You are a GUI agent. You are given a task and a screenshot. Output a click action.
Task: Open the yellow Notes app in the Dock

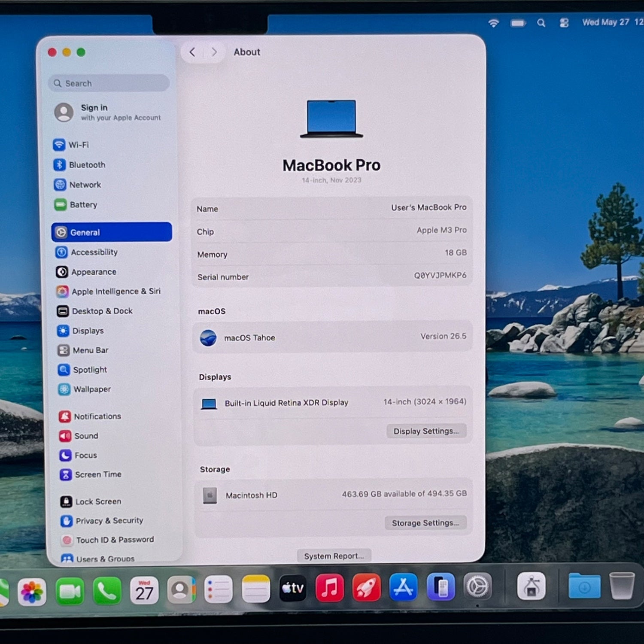(x=256, y=589)
